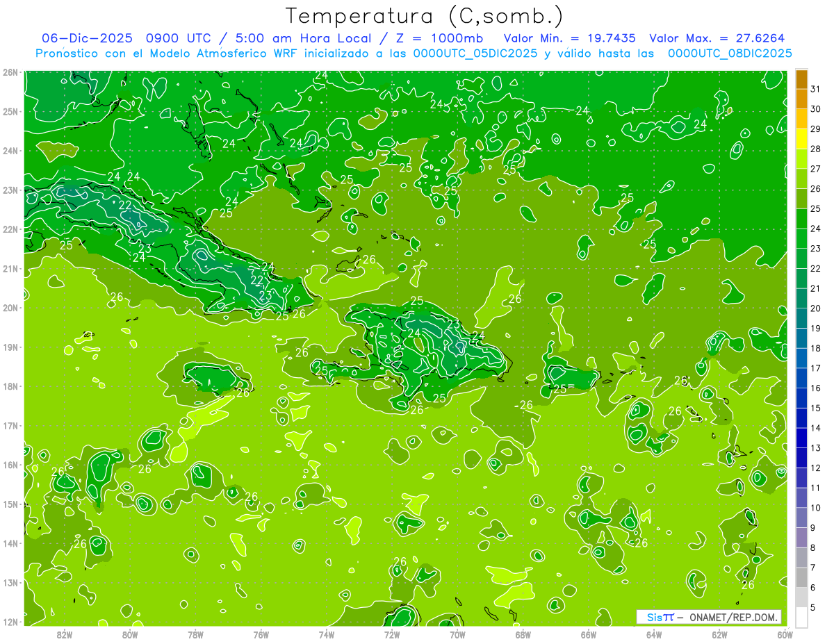Click the '17N' latitude axis label

[x=10, y=426]
